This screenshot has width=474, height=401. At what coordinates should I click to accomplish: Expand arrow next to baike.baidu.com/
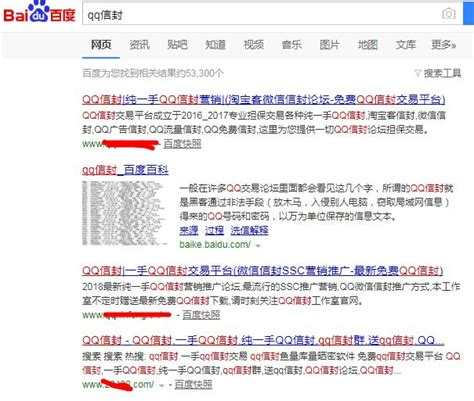258,246
